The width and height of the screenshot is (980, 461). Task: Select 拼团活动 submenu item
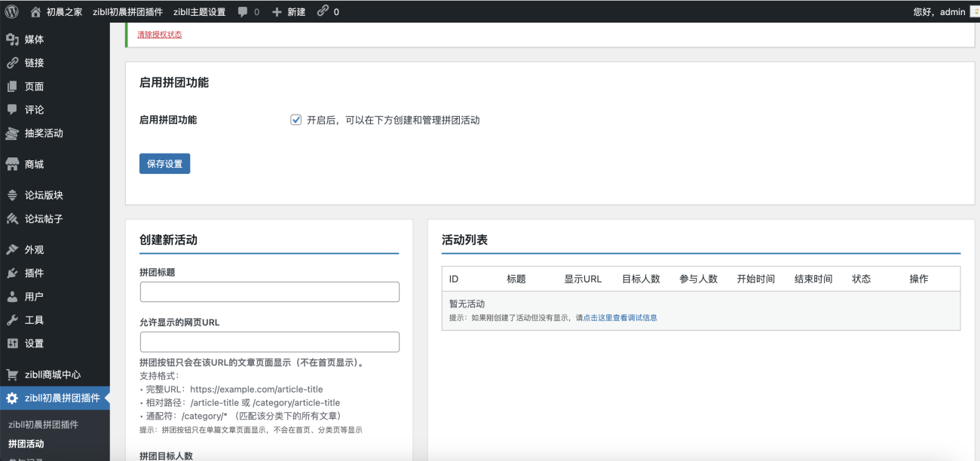pos(26,444)
